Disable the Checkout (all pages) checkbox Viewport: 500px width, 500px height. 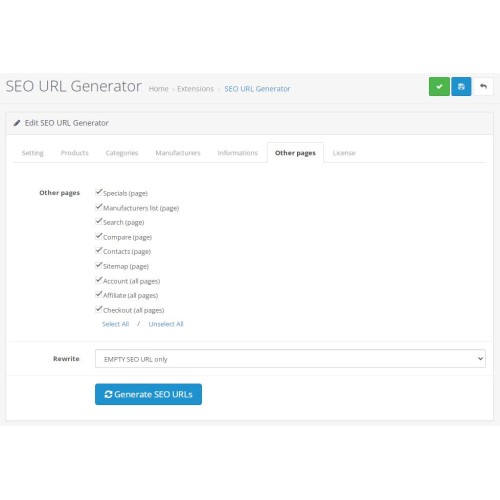tap(99, 309)
